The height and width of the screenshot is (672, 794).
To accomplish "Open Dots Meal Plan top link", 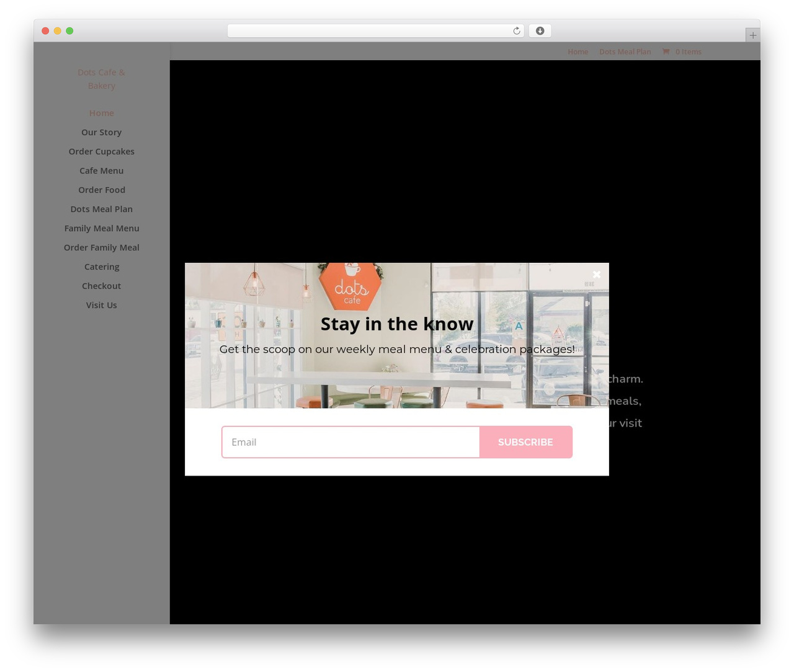I will [625, 51].
